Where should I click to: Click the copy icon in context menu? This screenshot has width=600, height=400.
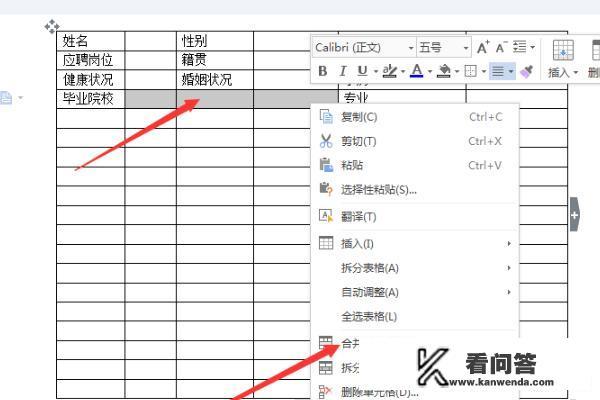(x=326, y=116)
